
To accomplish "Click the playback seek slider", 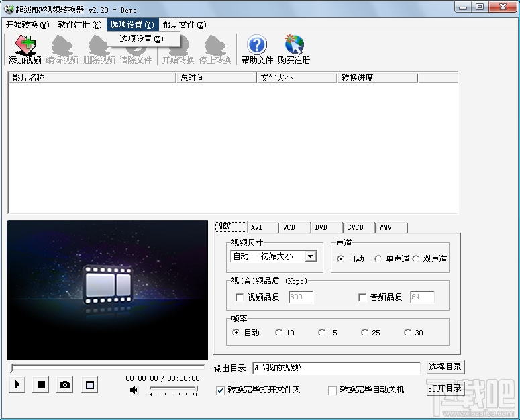I will tap(107, 367).
